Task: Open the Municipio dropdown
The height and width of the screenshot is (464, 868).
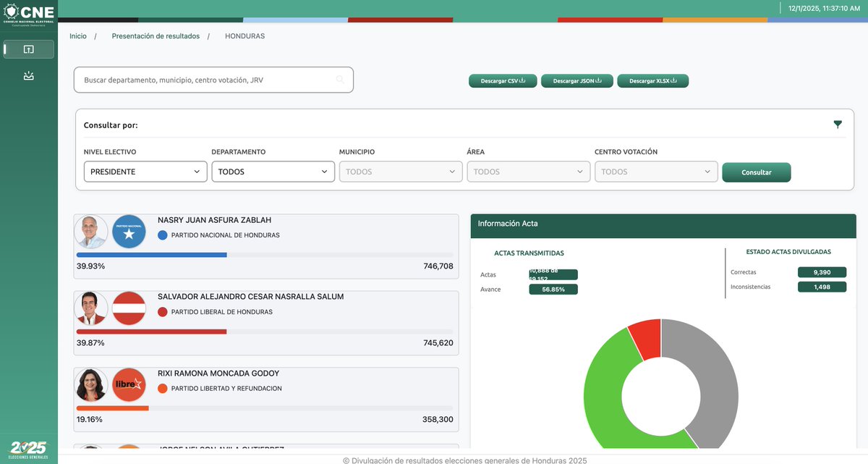Action: pyautogui.click(x=401, y=172)
